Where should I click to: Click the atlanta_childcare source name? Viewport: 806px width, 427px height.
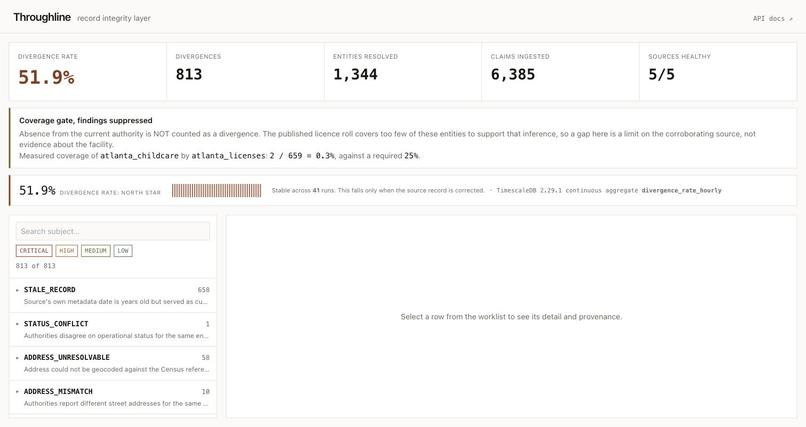pos(139,155)
